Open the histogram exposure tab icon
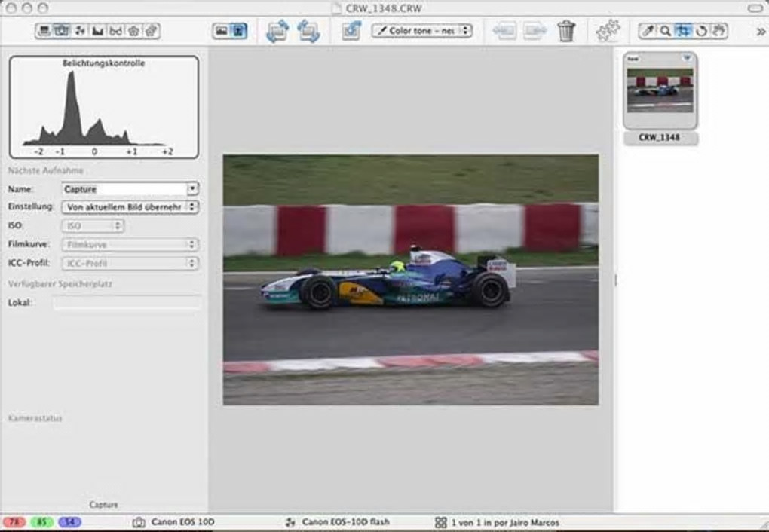 97,31
